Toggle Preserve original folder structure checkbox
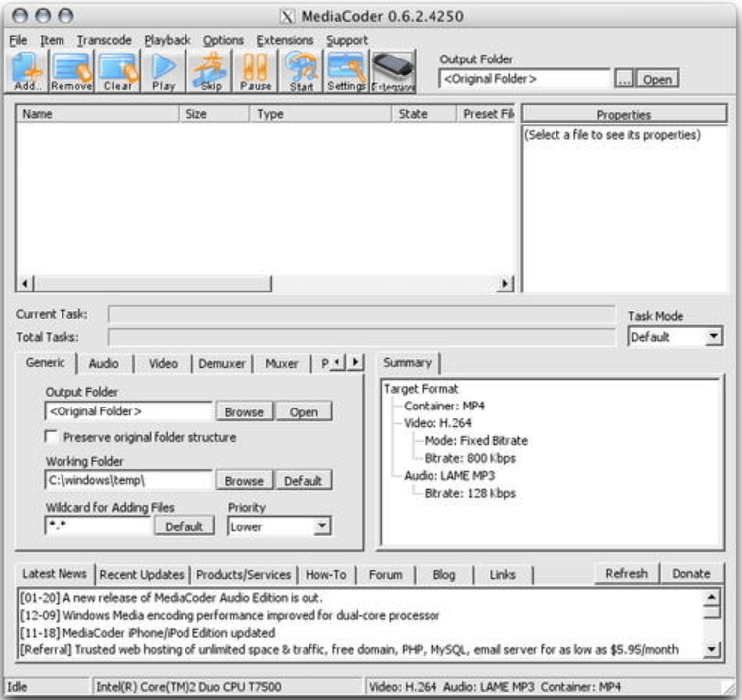This screenshot has width=742, height=700. coord(51,436)
